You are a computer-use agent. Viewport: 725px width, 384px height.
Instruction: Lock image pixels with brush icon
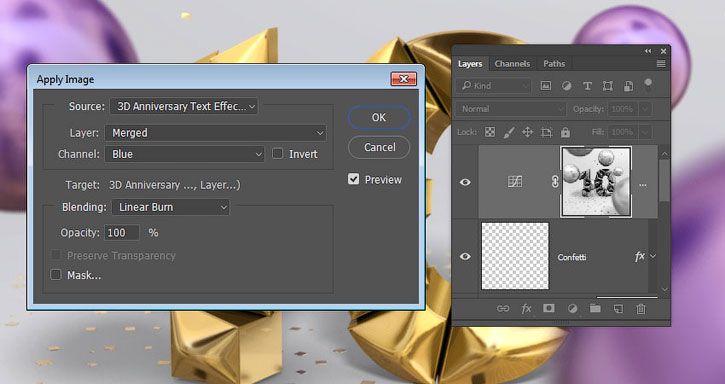(x=509, y=132)
